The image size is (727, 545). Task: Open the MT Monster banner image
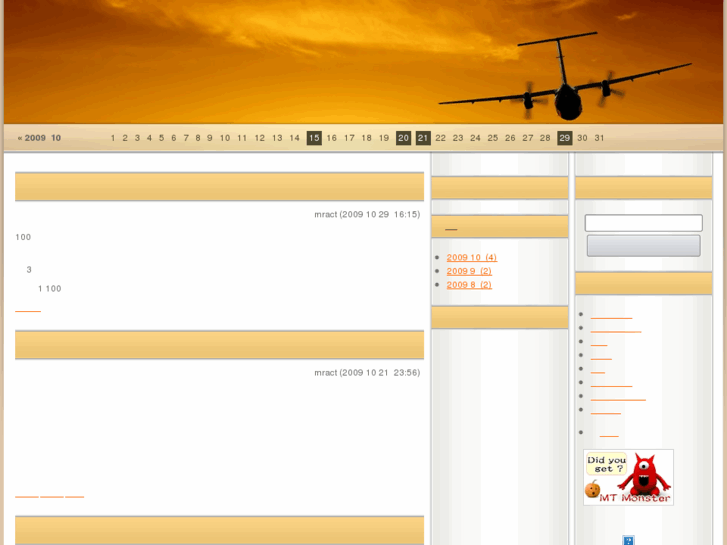[x=628, y=477]
